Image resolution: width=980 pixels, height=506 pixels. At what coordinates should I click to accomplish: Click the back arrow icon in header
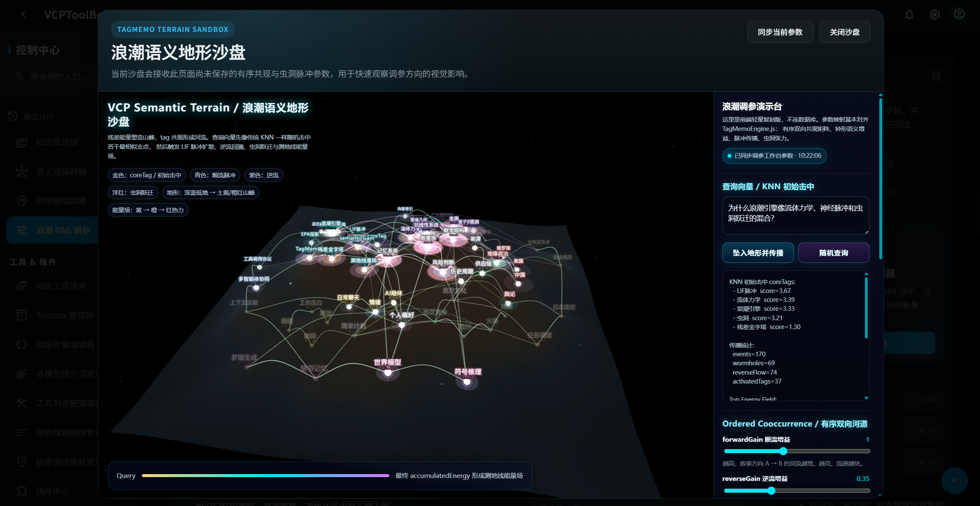[x=23, y=14]
